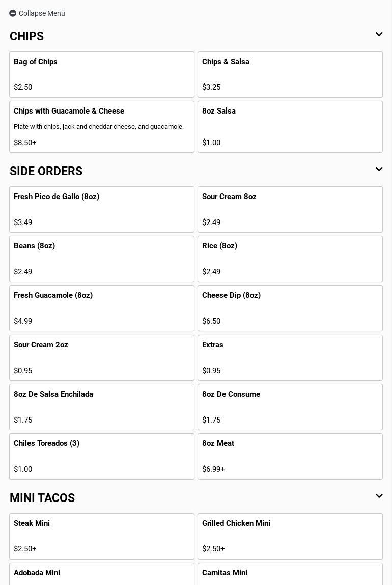
Task: Add Fresh Pico de Gallo (8oz)
Action: tap(102, 209)
